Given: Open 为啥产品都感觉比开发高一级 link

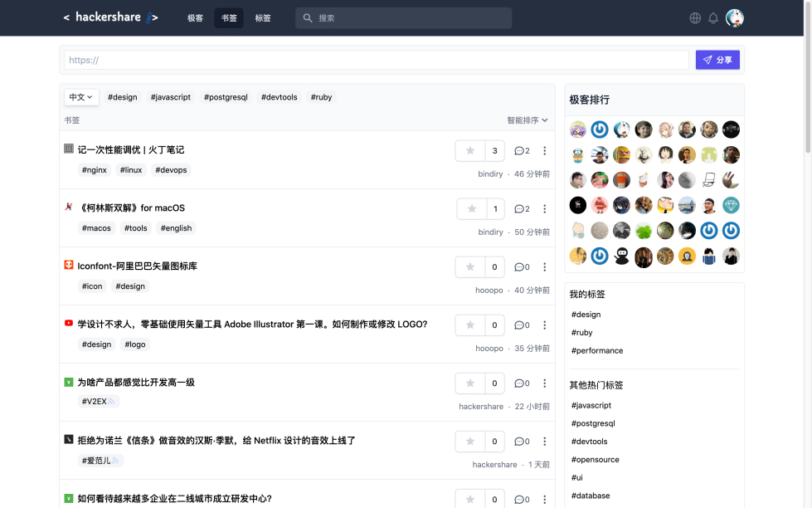Looking at the screenshot, I should pos(136,382).
